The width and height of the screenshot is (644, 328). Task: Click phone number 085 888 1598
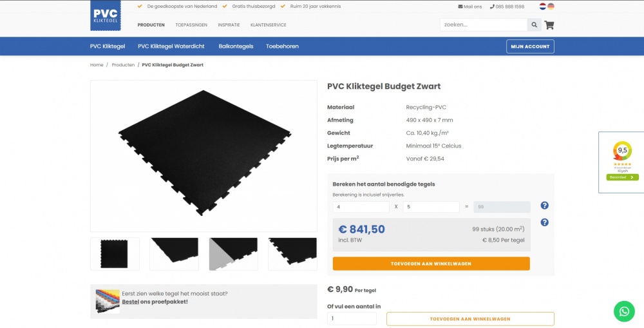pos(507,6)
